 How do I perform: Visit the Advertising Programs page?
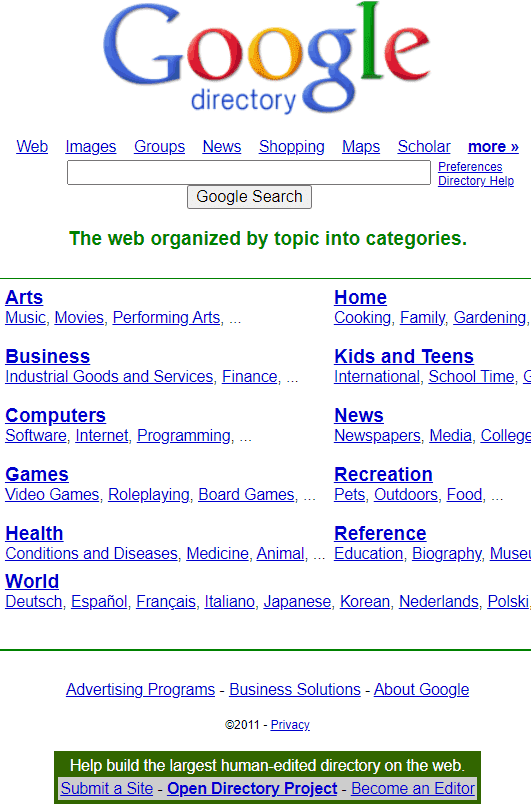[x=140, y=689]
